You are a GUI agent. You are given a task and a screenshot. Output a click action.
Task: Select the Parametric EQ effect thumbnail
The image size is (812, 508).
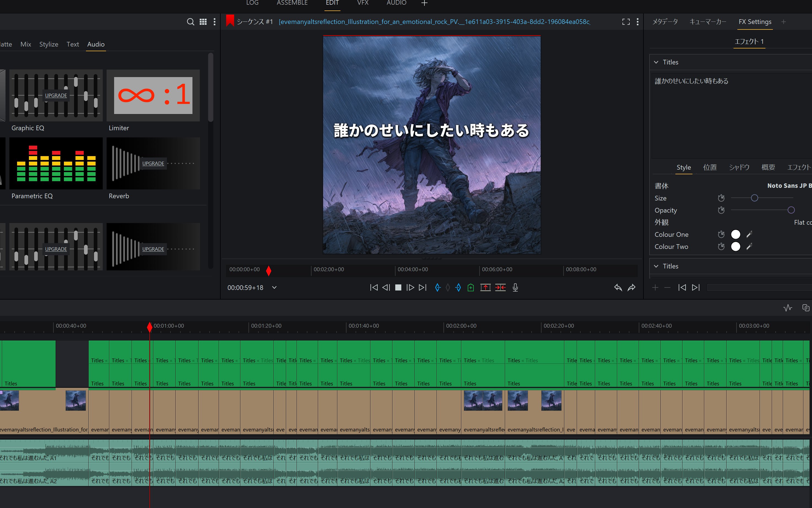[56, 164]
